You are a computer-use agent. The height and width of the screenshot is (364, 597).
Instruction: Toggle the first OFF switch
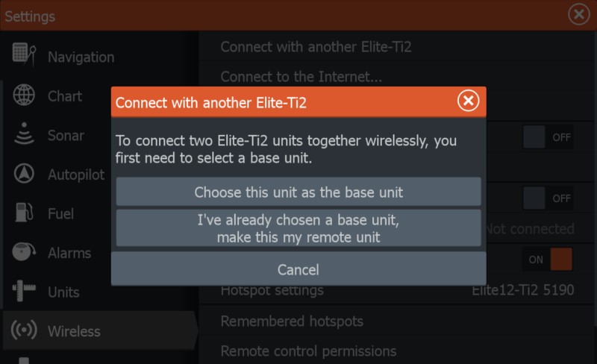point(548,137)
